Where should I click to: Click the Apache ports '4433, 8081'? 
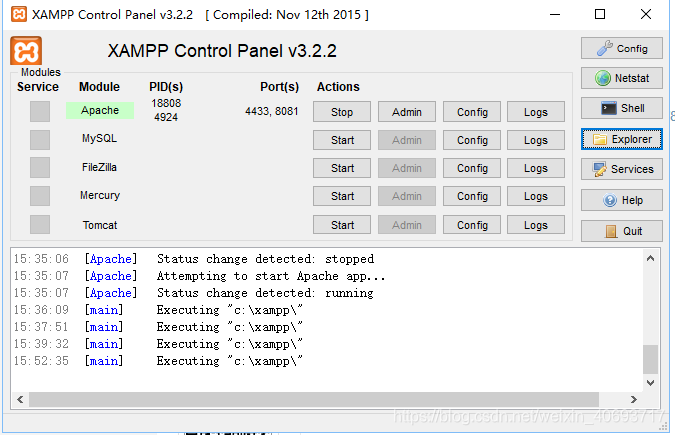[x=272, y=111]
